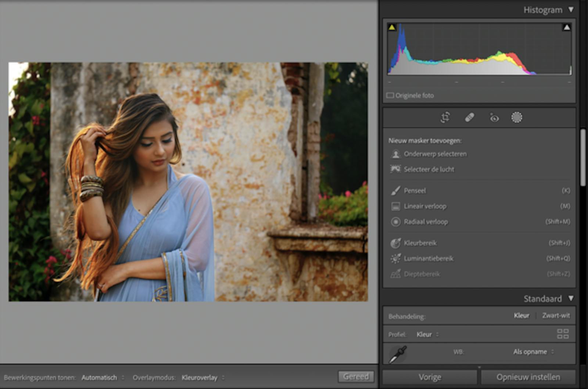Choose Onderwerp selecteren mask option
The image size is (588, 389).
point(435,154)
